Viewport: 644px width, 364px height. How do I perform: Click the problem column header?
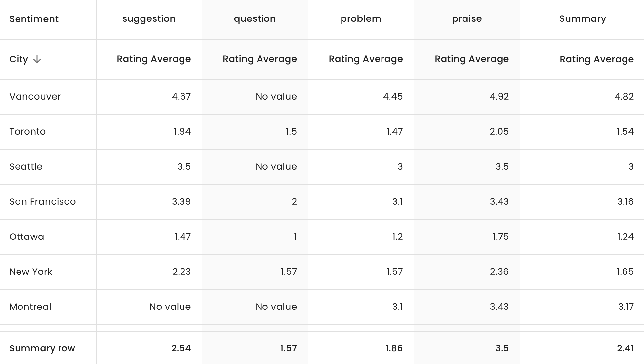pyautogui.click(x=360, y=19)
